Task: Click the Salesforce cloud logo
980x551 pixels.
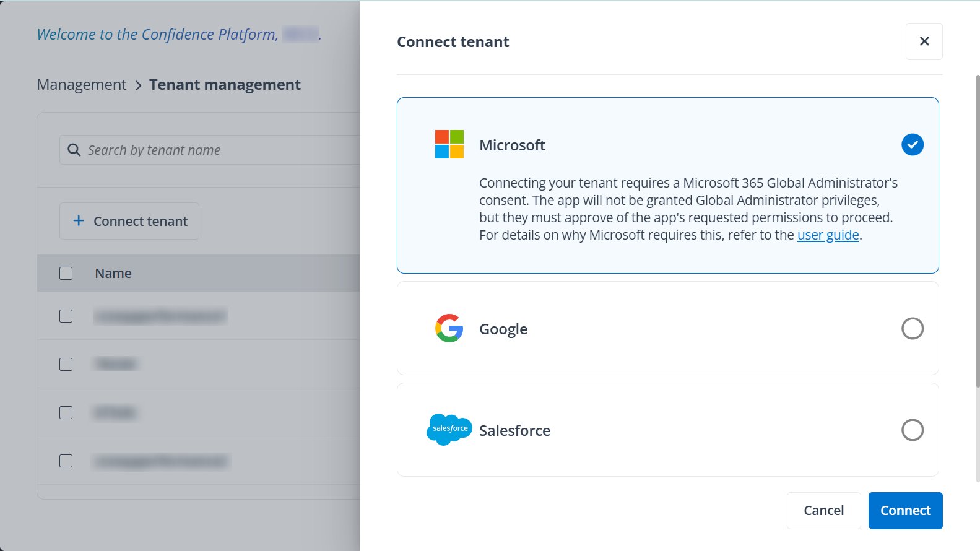Action: tap(449, 430)
